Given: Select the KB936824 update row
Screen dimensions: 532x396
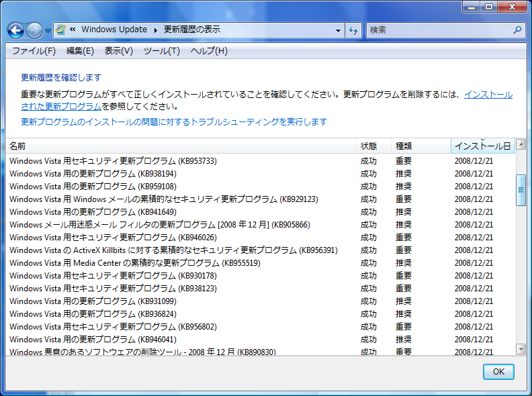Looking at the screenshot, I should 260,314.
